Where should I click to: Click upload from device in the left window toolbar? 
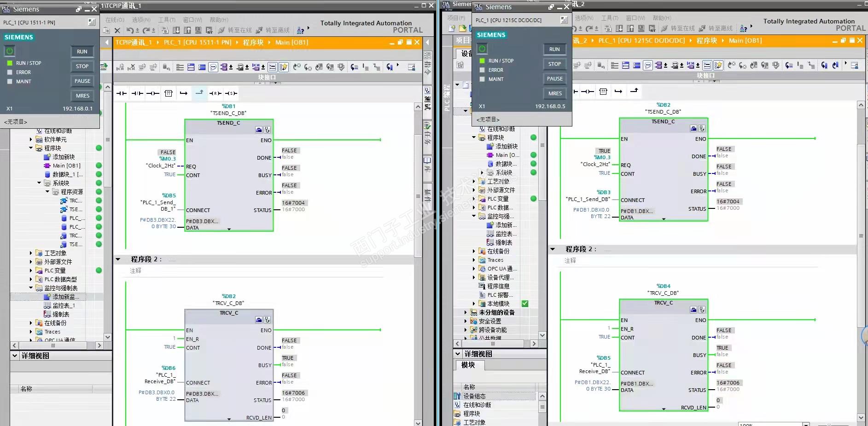click(187, 30)
